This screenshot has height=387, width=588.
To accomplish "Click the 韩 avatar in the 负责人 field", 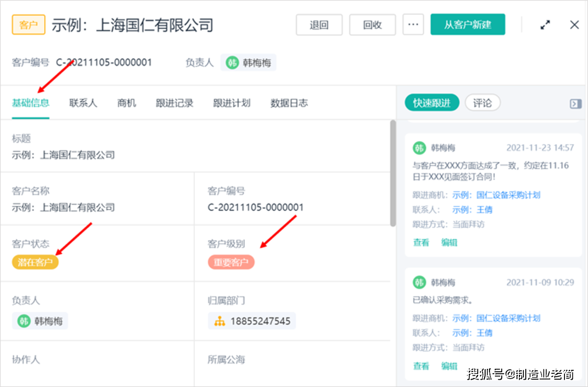I will (24, 321).
